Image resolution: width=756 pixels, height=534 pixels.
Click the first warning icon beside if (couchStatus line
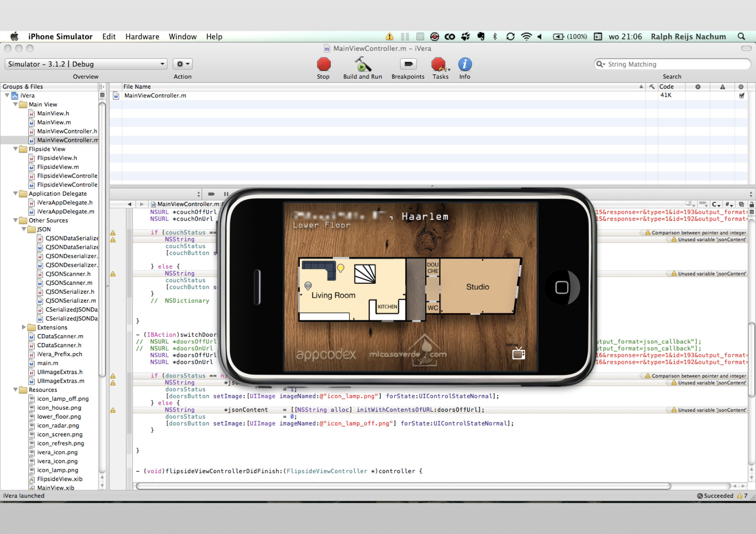click(x=113, y=233)
